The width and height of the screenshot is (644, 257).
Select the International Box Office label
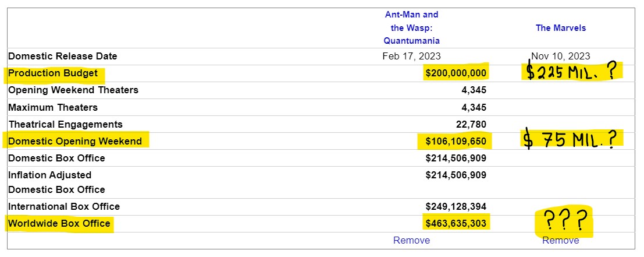coord(64,206)
